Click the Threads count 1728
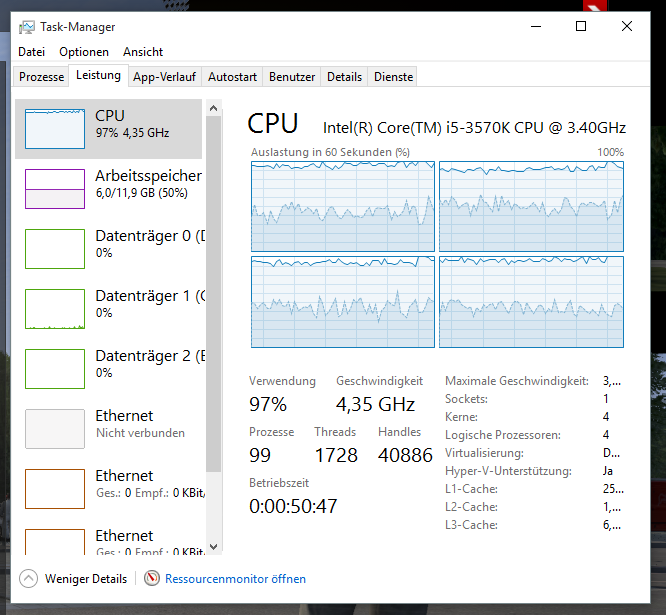Image resolution: width=666 pixels, height=615 pixels. (x=336, y=455)
